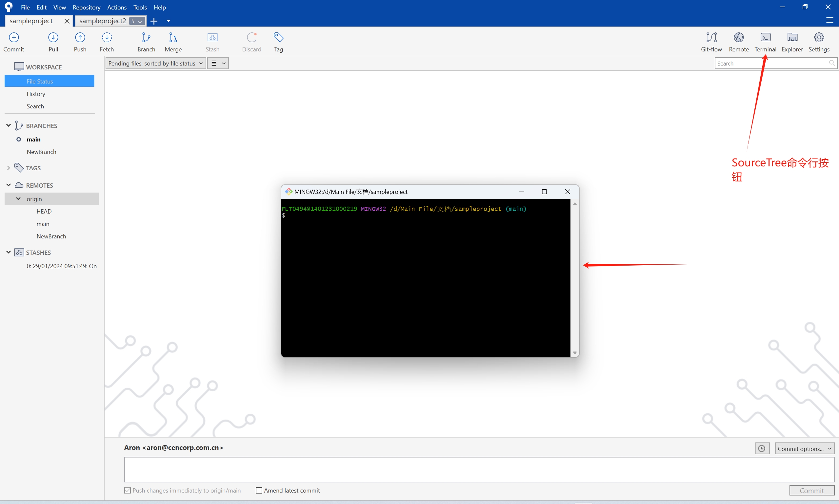Collapse the BRANCHES section
The image size is (839, 504).
click(x=9, y=125)
